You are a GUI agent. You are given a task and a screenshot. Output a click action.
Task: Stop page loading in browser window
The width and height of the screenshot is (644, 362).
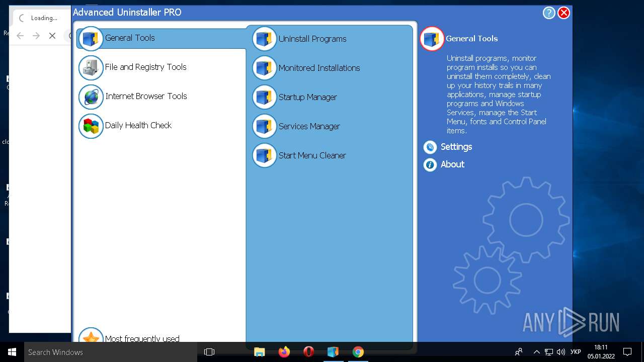coord(52,35)
